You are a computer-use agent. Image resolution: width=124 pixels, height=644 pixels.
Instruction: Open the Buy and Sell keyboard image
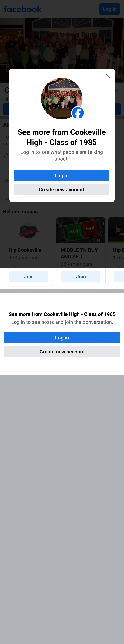click(x=81, y=230)
